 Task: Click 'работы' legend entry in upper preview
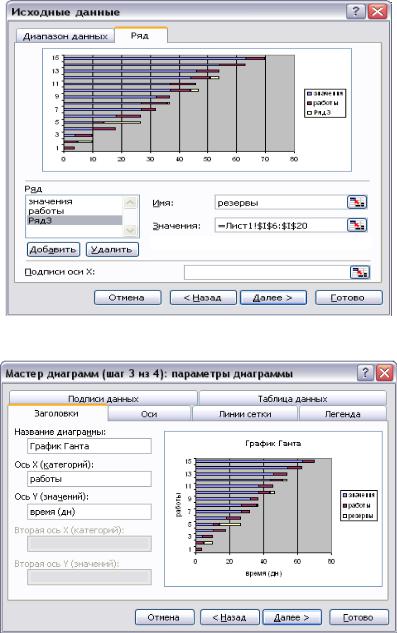323,103
